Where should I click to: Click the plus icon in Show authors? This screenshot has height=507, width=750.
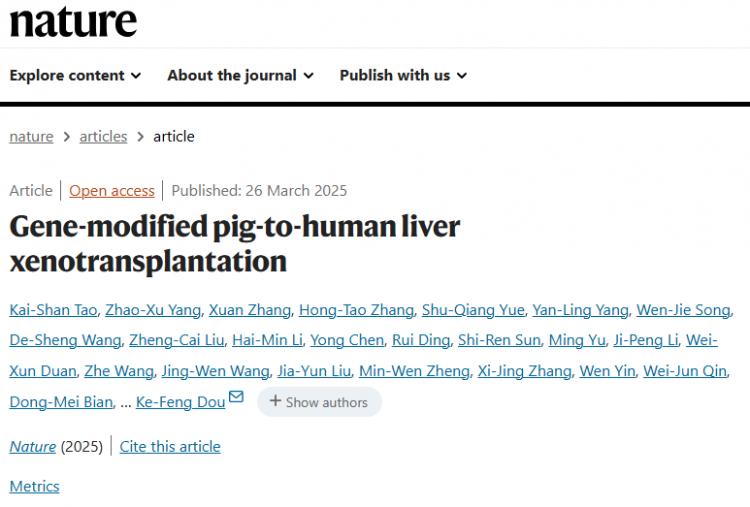[x=275, y=401]
